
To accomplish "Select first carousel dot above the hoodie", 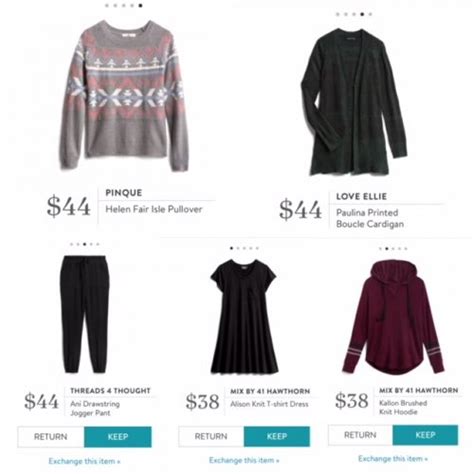I will (380, 249).
